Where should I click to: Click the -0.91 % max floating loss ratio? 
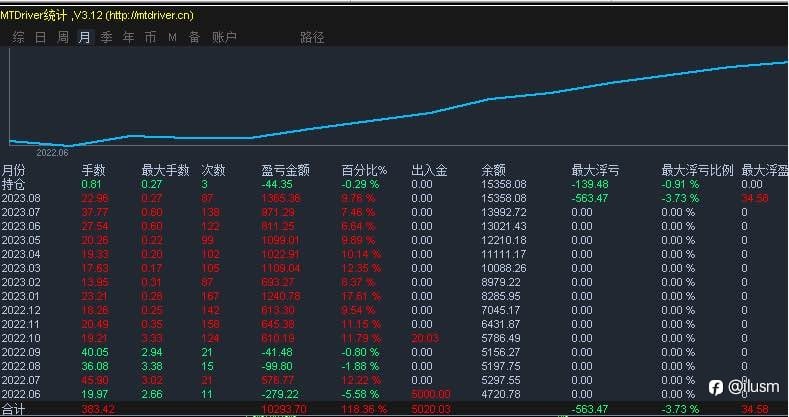680,184
